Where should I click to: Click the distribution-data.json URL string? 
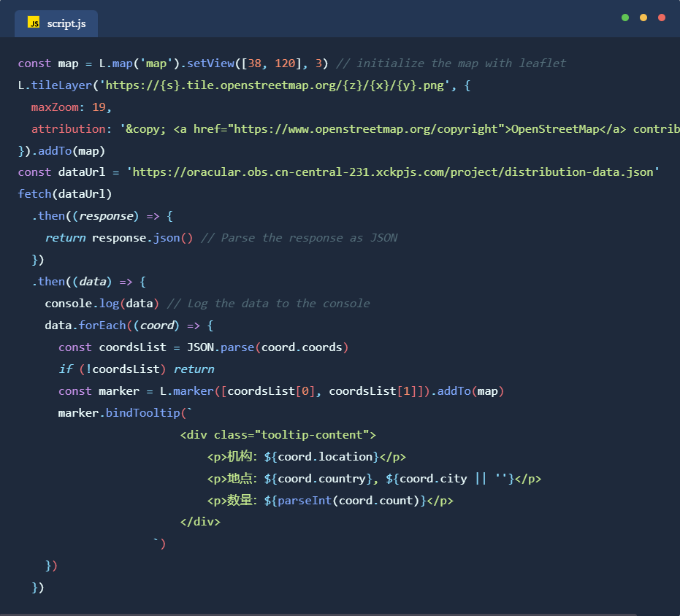(393, 172)
